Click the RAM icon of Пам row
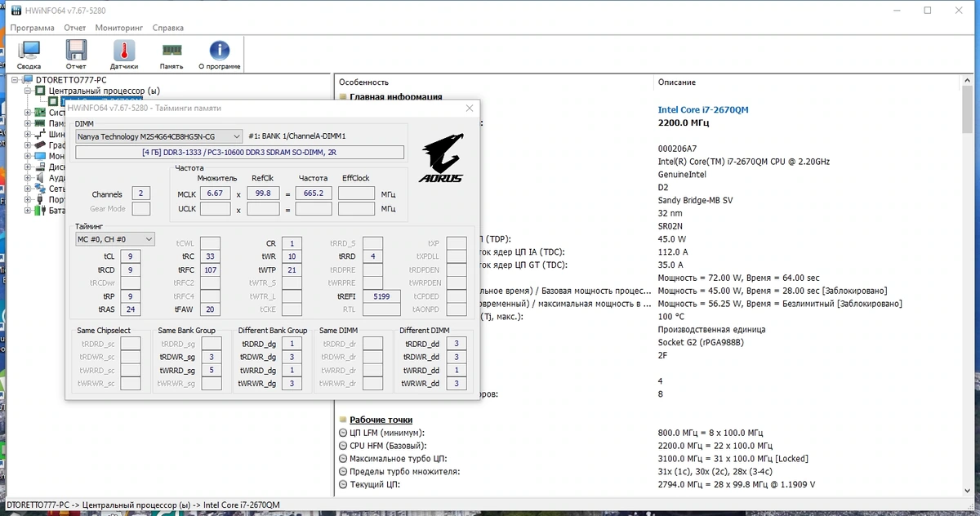Viewport: 980px width, 516px height. [42, 123]
